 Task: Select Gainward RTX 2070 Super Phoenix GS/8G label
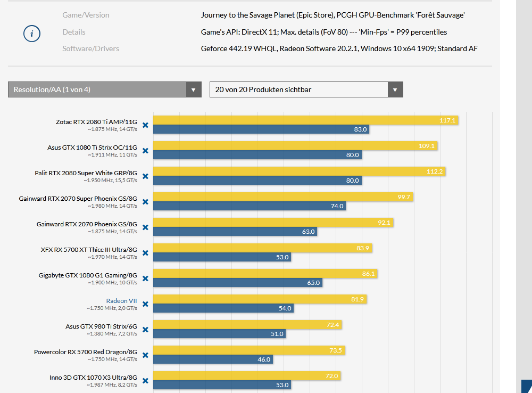point(78,199)
